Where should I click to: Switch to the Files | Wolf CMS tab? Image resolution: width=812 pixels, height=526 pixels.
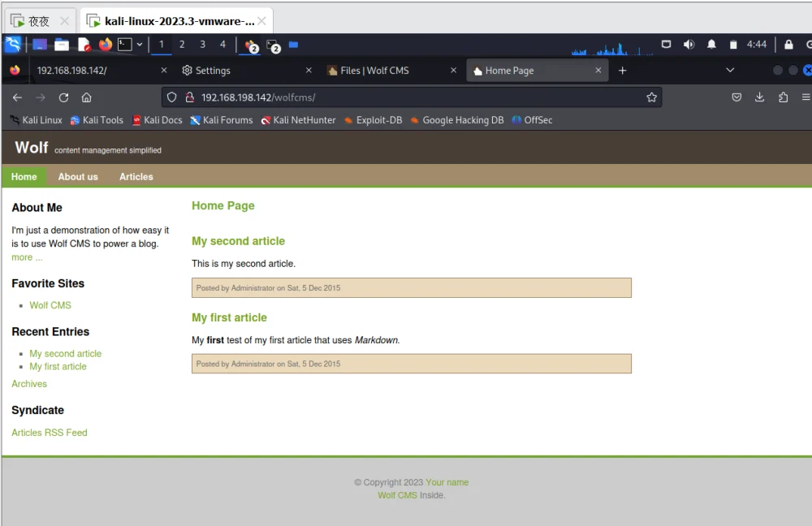point(391,71)
